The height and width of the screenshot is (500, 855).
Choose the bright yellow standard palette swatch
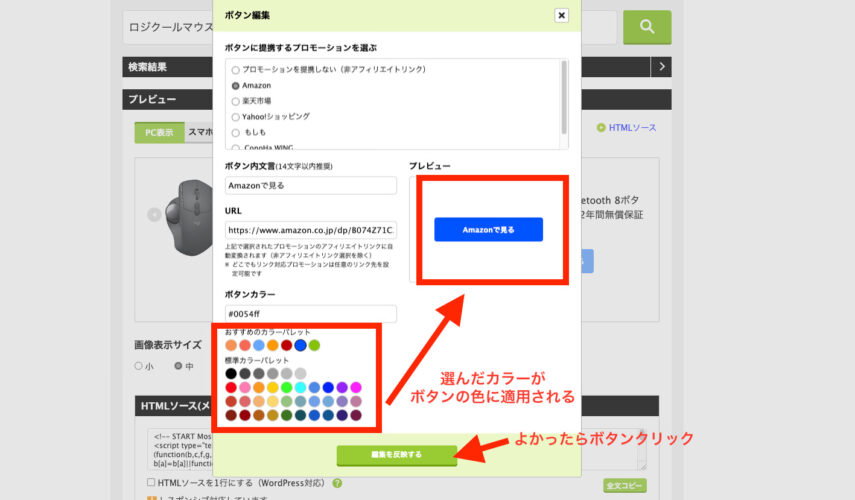click(273, 387)
